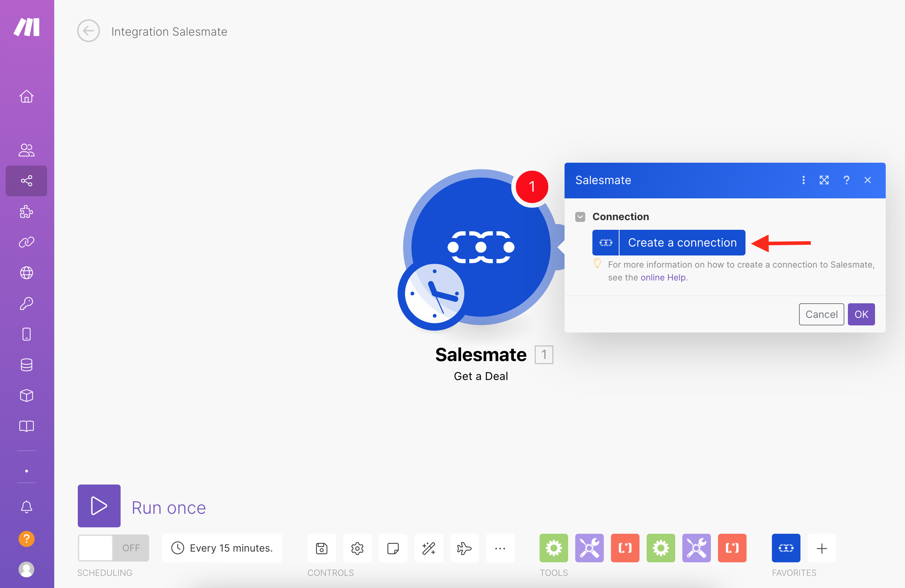Open the second purple Tools wrench icon

[x=697, y=548]
